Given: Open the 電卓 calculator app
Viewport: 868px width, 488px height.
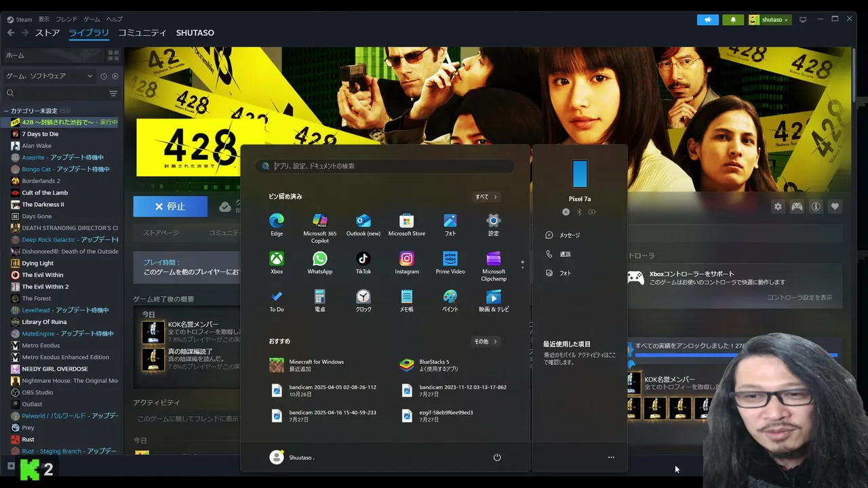Looking at the screenshot, I should [x=320, y=300].
